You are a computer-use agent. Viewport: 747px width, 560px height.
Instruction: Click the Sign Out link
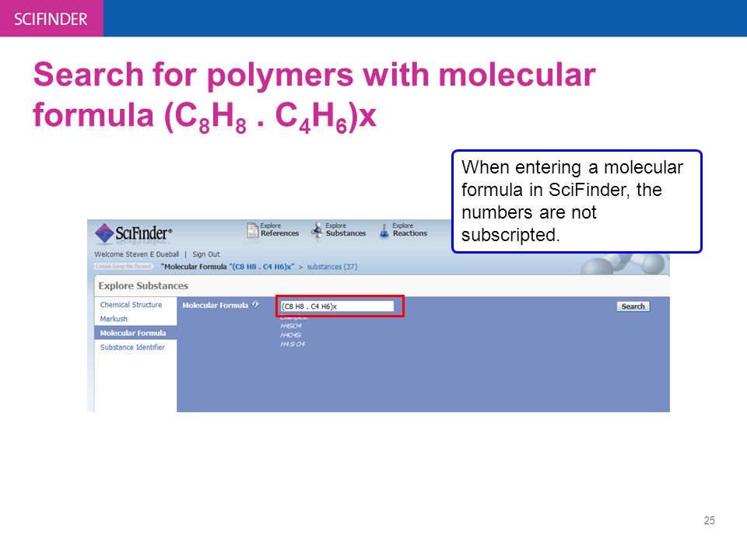click(206, 254)
